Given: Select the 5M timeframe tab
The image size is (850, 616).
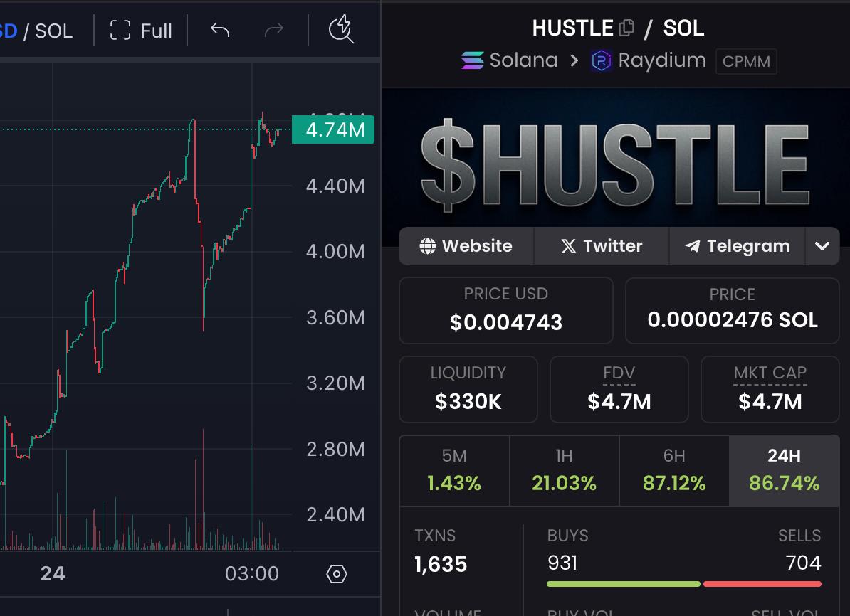Looking at the screenshot, I should click(454, 470).
